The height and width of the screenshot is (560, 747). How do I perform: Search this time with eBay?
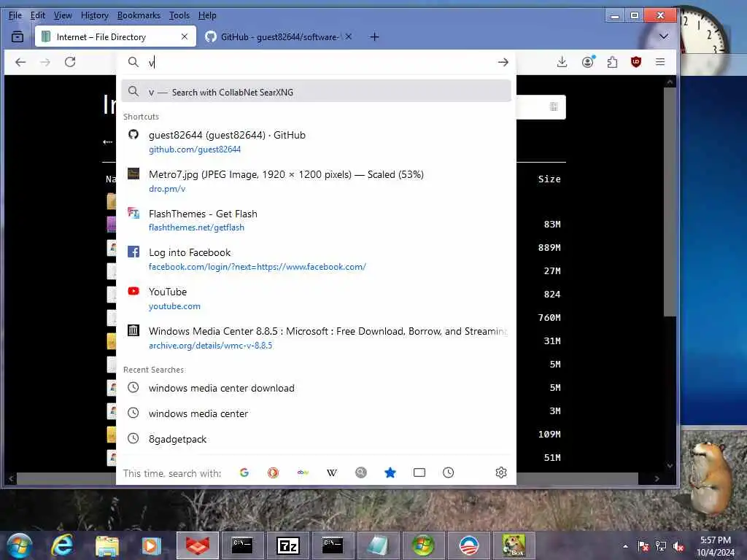click(x=303, y=472)
